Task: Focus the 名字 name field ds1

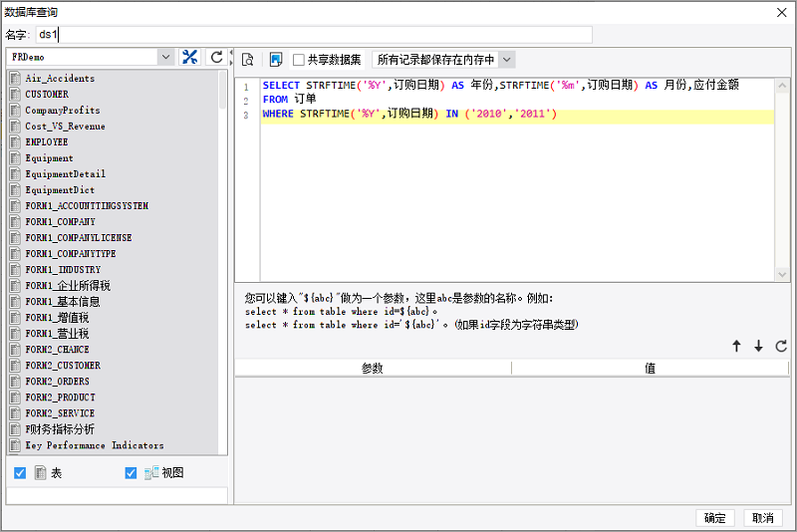Action: coord(314,35)
